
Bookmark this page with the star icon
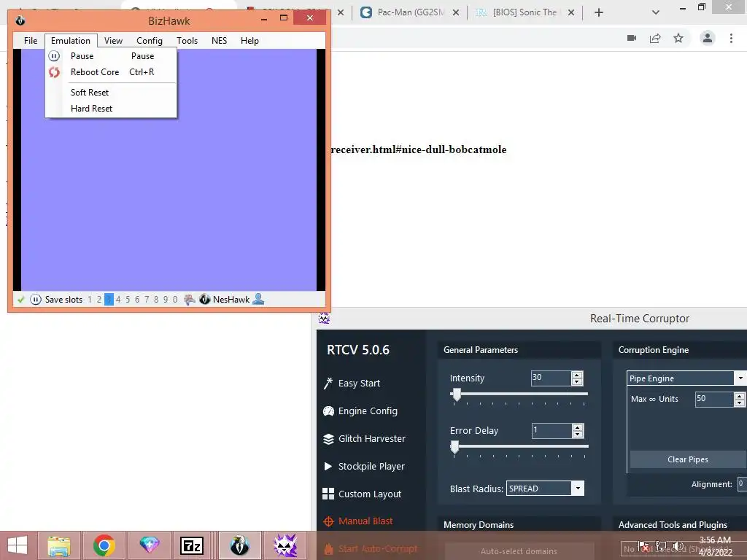click(x=678, y=38)
